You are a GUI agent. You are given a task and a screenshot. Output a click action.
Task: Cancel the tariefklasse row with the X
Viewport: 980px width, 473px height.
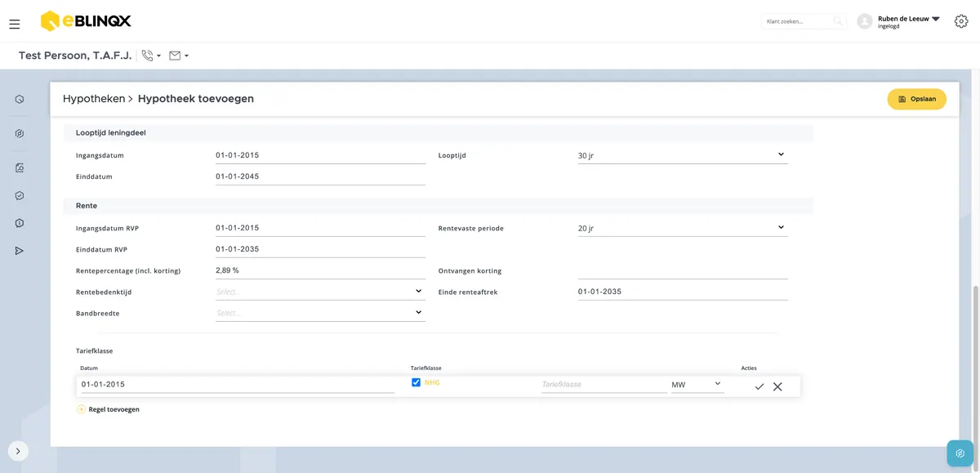pos(777,386)
